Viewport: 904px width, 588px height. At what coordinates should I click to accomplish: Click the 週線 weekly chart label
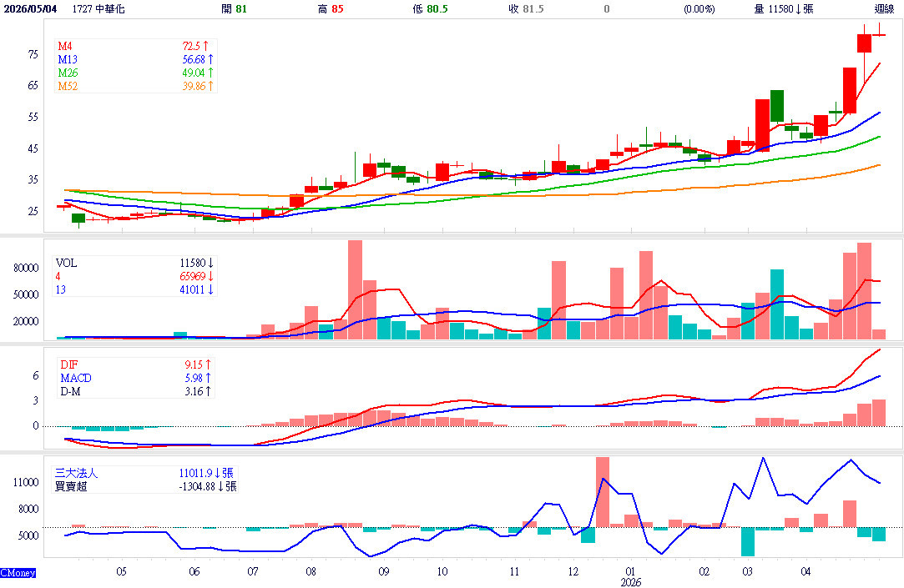click(x=884, y=8)
